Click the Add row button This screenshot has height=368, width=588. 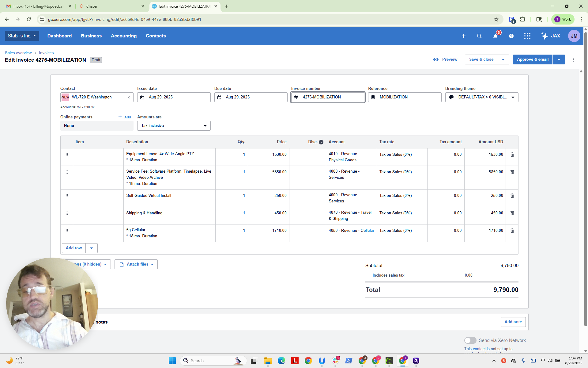[74, 248]
